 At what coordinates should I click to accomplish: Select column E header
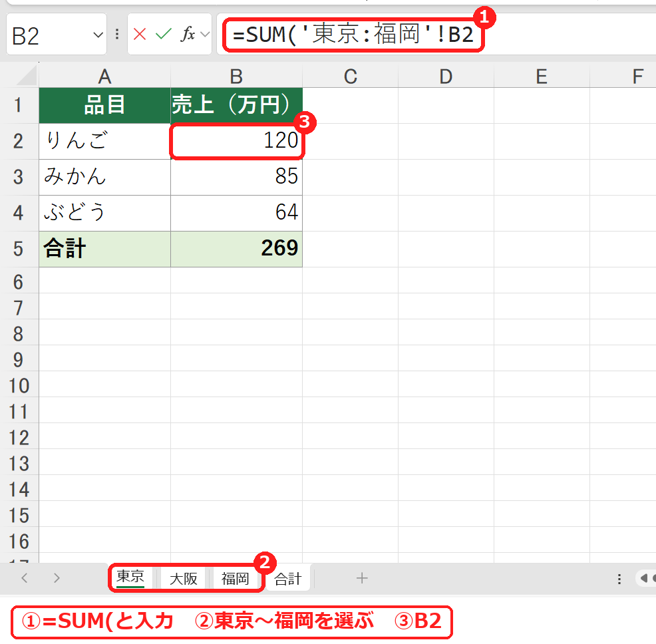click(x=542, y=76)
